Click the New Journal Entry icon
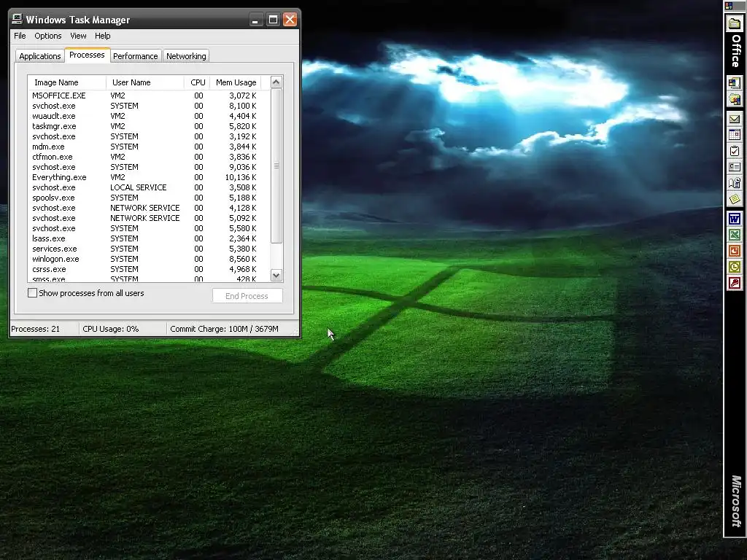Viewport: 747px width, 560px height. click(x=734, y=183)
